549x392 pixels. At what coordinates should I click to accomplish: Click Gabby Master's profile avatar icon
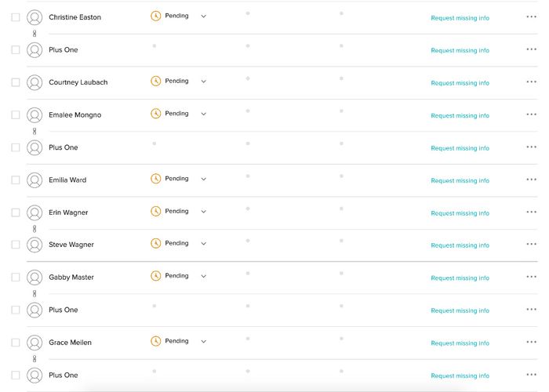pyautogui.click(x=35, y=278)
